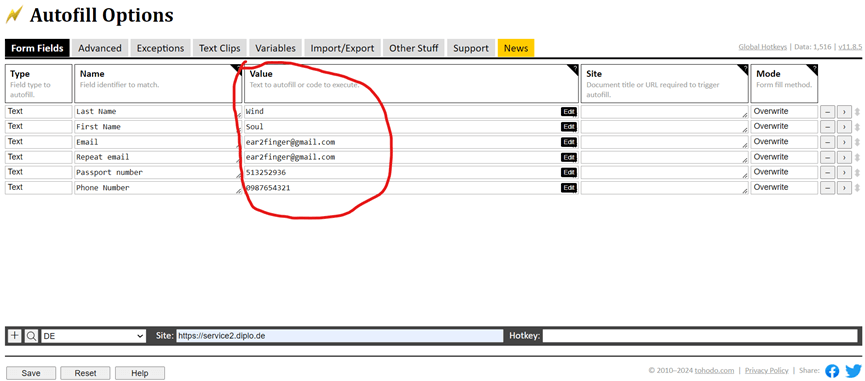The height and width of the screenshot is (381, 865).
Task: Click the 'Repeat email' name field
Action: click(158, 157)
